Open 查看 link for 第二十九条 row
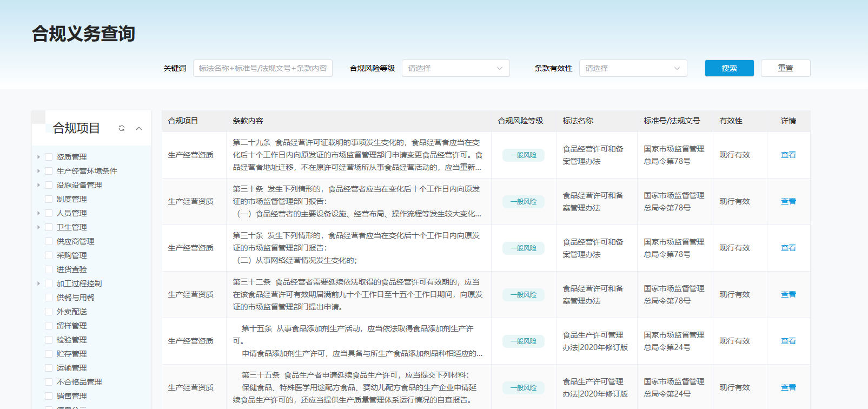 coord(788,155)
